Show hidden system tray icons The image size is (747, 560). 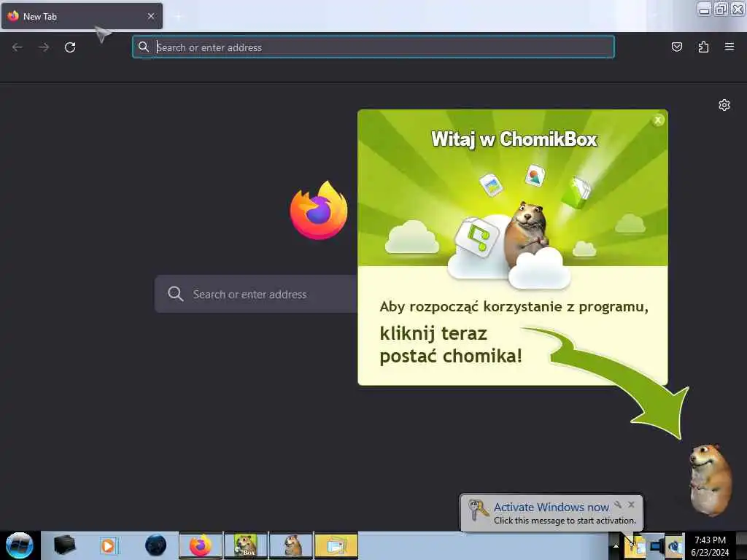tap(616, 546)
